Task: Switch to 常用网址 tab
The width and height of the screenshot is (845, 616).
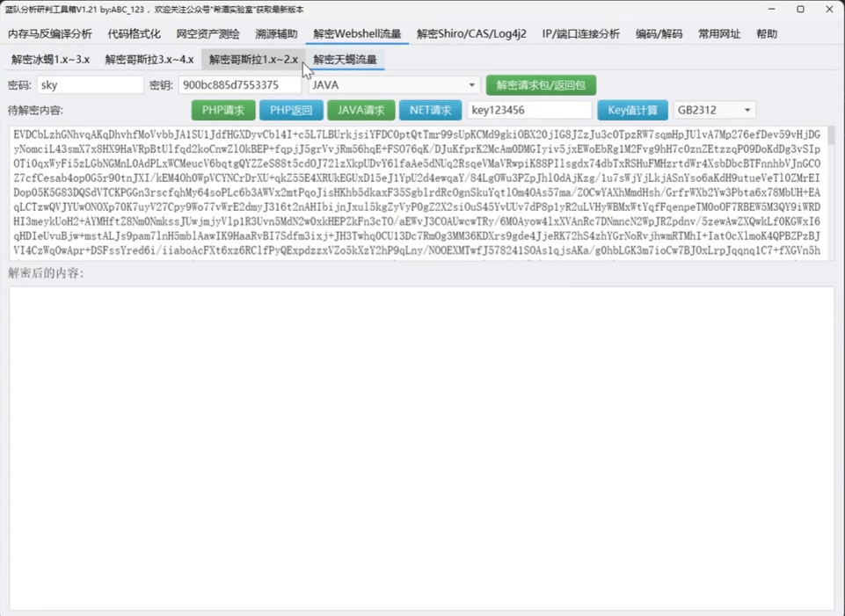Action: [x=719, y=34]
